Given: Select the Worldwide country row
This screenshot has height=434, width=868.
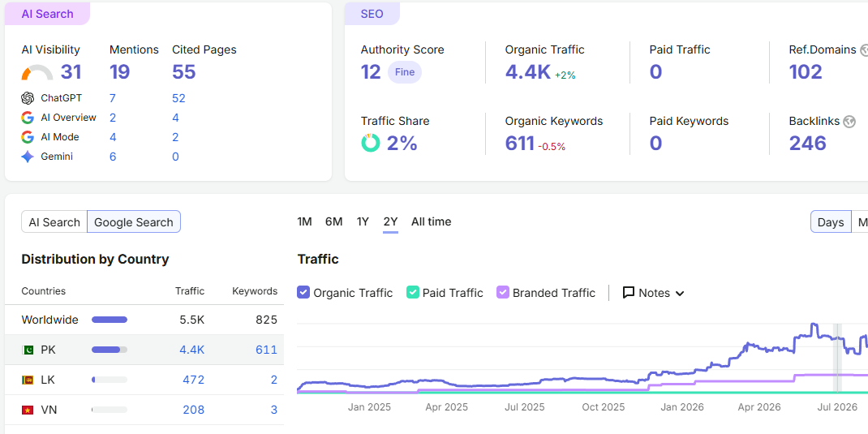Looking at the screenshot, I should pyautogui.click(x=144, y=320).
